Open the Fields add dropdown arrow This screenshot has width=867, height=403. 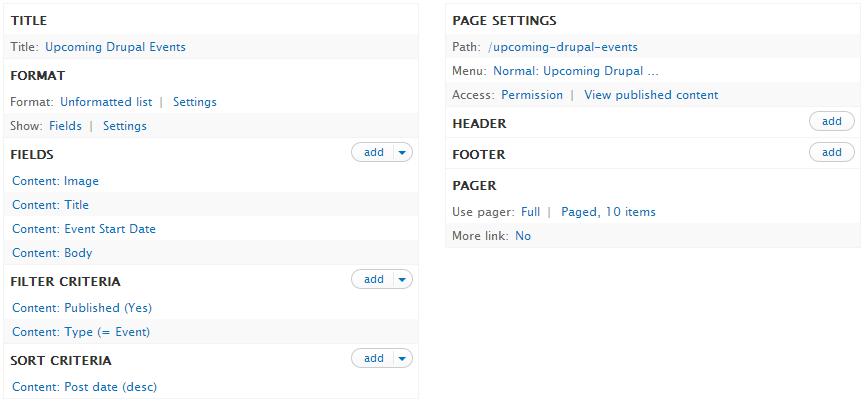tap(403, 153)
